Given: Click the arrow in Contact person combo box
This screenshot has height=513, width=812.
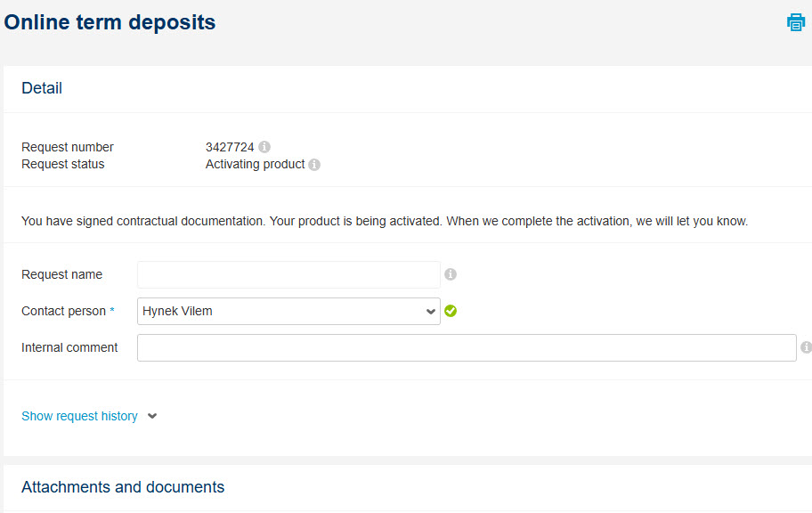Looking at the screenshot, I should coord(430,312).
